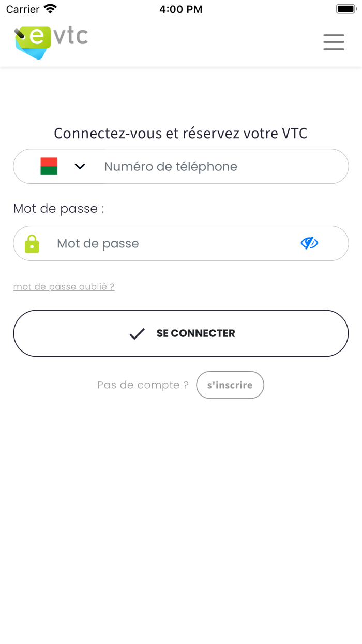The height and width of the screenshot is (644, 362).
Task: Focus the Mot de passe input field
Action: pos(171,243)
